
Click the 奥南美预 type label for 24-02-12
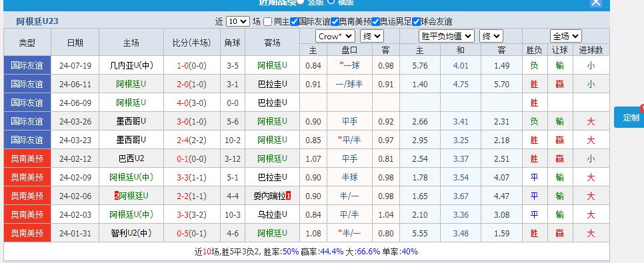tap(27, 158)
